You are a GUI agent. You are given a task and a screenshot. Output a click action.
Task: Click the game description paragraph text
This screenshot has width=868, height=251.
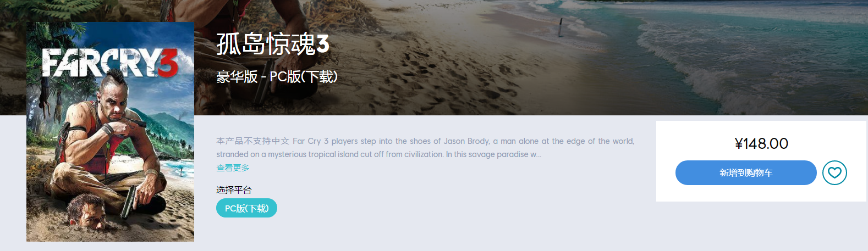(x=425, y=148)
